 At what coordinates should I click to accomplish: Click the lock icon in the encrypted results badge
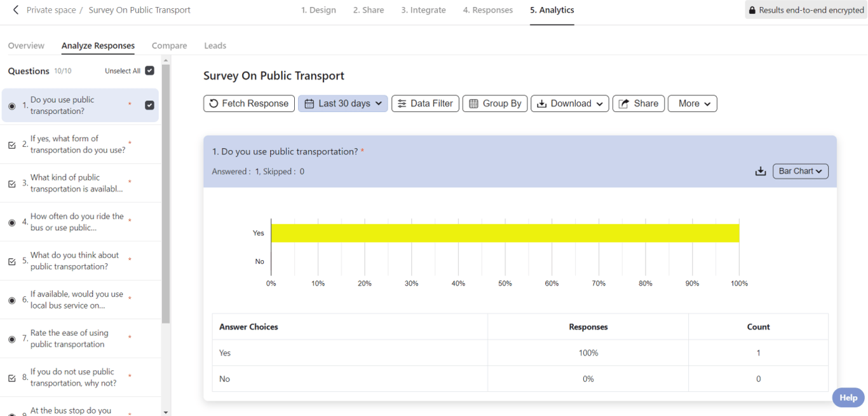tap(752, 10)
